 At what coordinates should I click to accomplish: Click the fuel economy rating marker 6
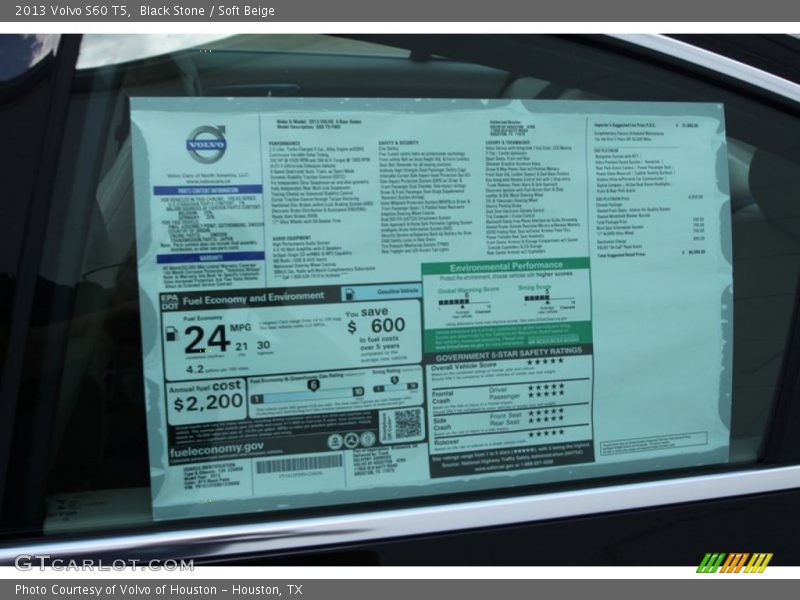[313, 385]
